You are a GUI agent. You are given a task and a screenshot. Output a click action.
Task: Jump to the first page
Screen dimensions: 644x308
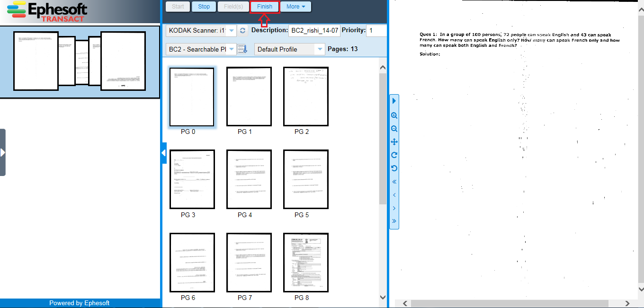tap(394, 182)
